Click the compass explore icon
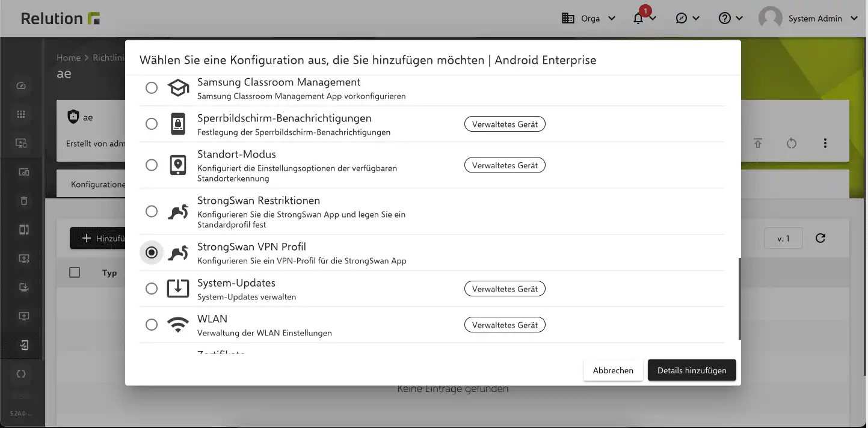Viewport: 868px width, 428px height. 682,19
